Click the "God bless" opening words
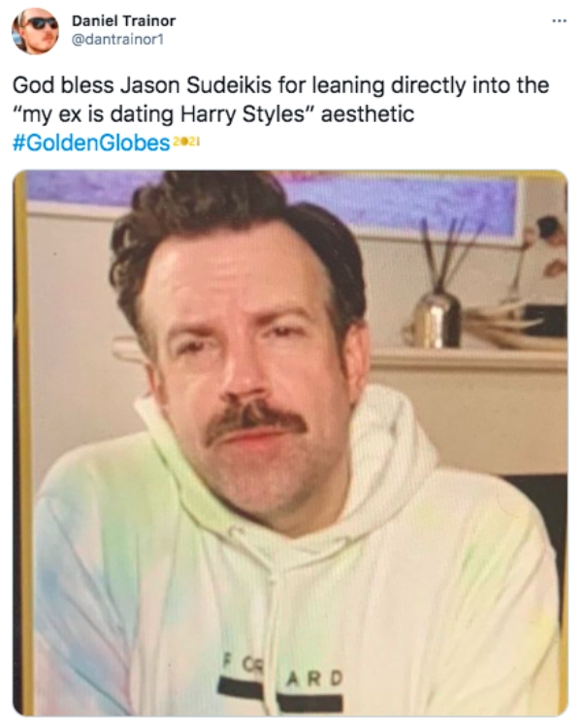Viewport: 582px width, 728px height. click(x=63, y=86)
